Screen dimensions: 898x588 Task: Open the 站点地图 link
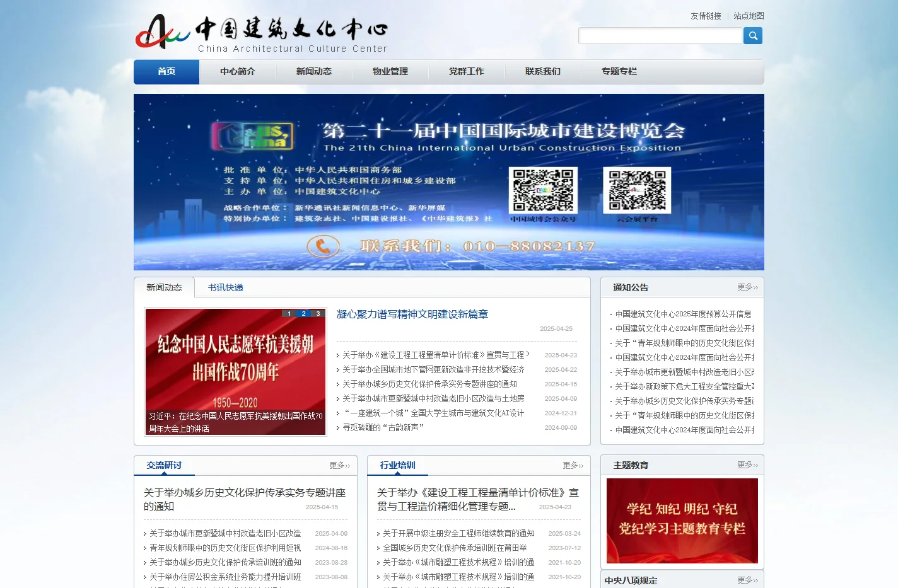pyautogui.click(x=749, y=16)
